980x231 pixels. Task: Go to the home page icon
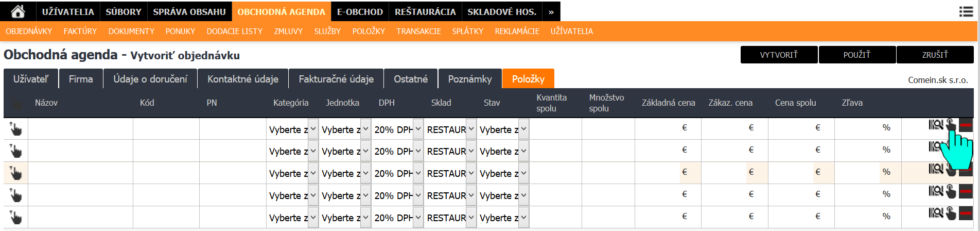17,11
